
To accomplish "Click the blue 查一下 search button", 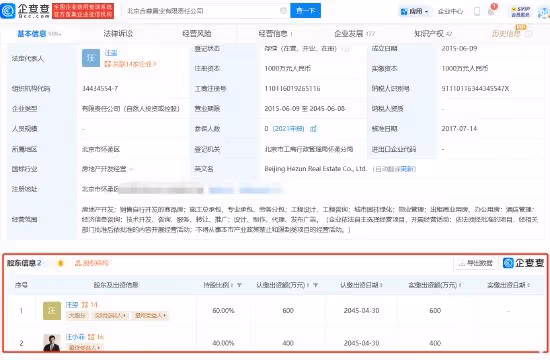I will (x=305, y=11).
